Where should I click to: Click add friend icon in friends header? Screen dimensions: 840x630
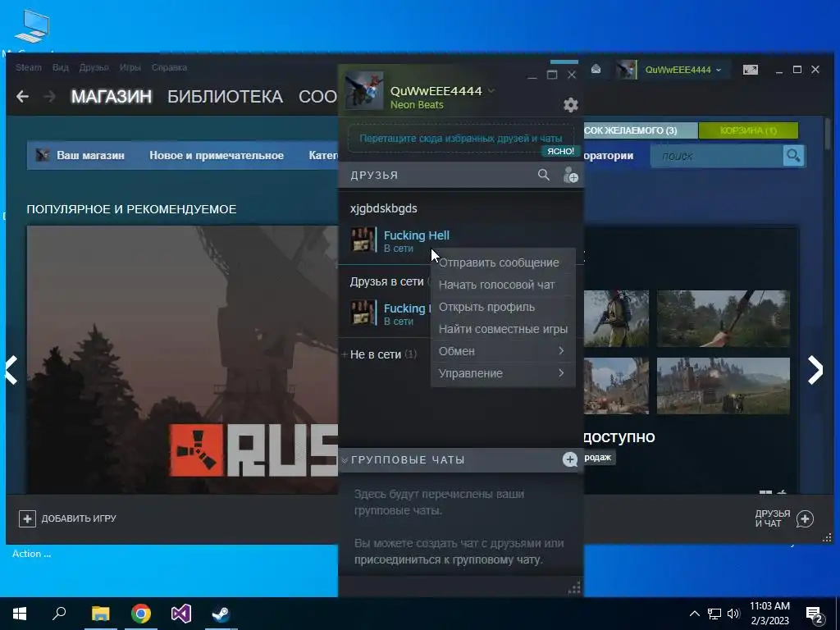click(571, 175)
